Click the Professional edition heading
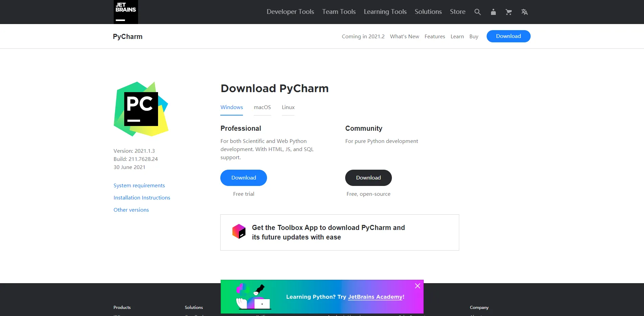The width and height of the screenshot is (644, 316). coord(241,128)
